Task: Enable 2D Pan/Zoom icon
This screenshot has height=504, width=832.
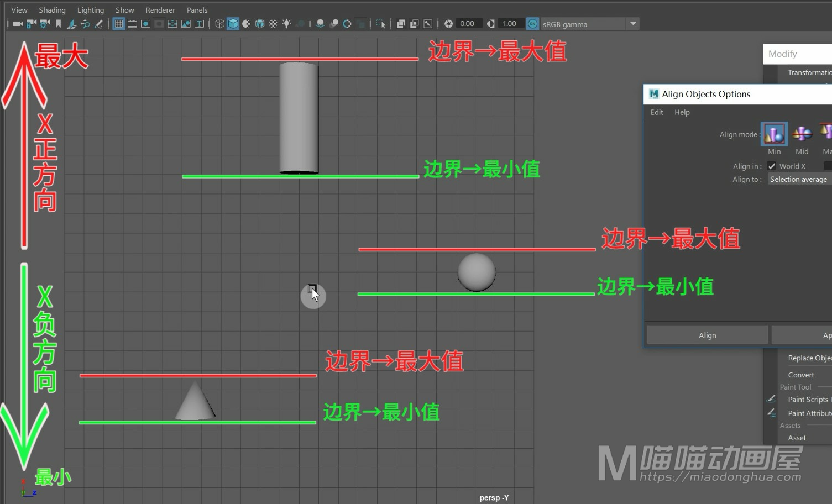Action: [85, 24]
